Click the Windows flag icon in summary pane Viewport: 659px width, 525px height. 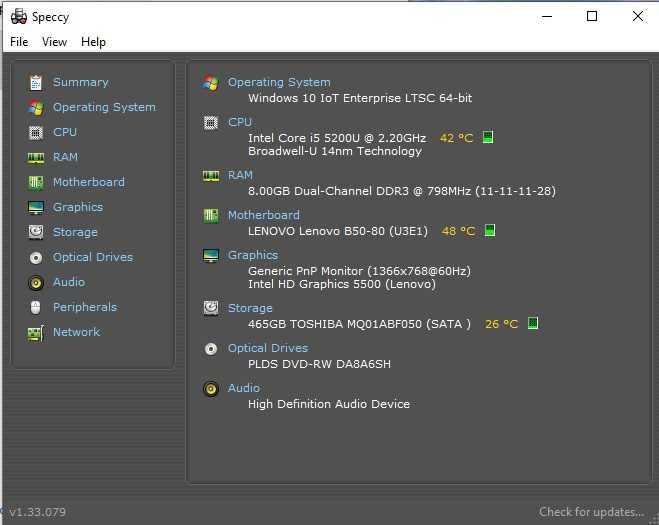point(211,82)
